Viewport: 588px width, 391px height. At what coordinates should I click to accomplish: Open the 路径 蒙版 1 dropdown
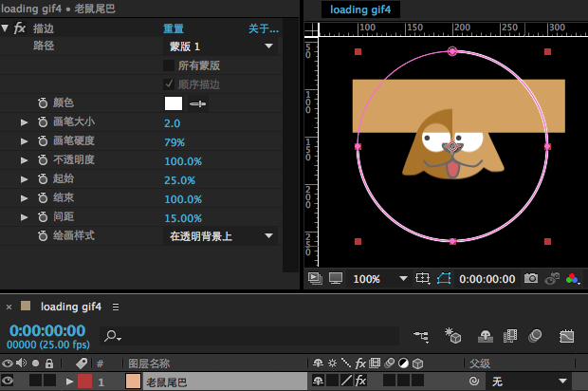pos(221,47)
